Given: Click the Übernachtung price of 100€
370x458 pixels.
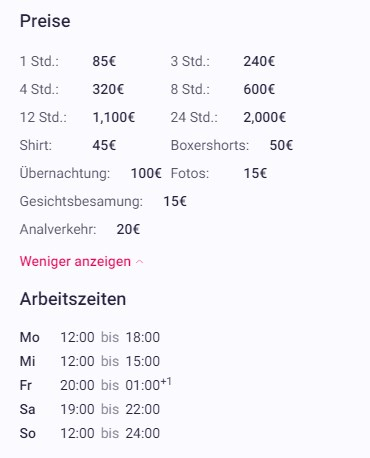Looking at the screenshot, I should coord(146,173).
